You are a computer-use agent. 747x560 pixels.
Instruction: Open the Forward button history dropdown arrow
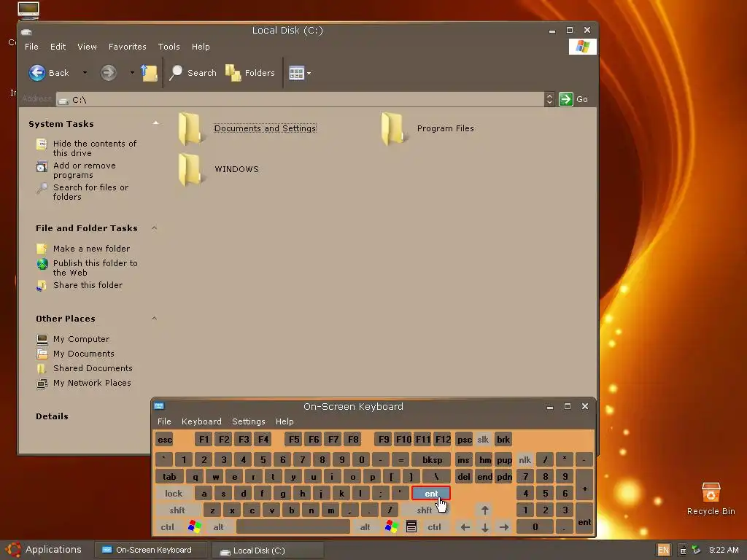[132, 73]
